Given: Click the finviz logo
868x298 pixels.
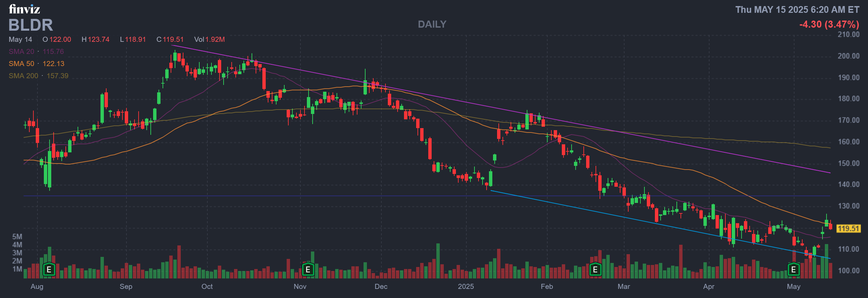Looking at the screenshot, I should (24, 9).
